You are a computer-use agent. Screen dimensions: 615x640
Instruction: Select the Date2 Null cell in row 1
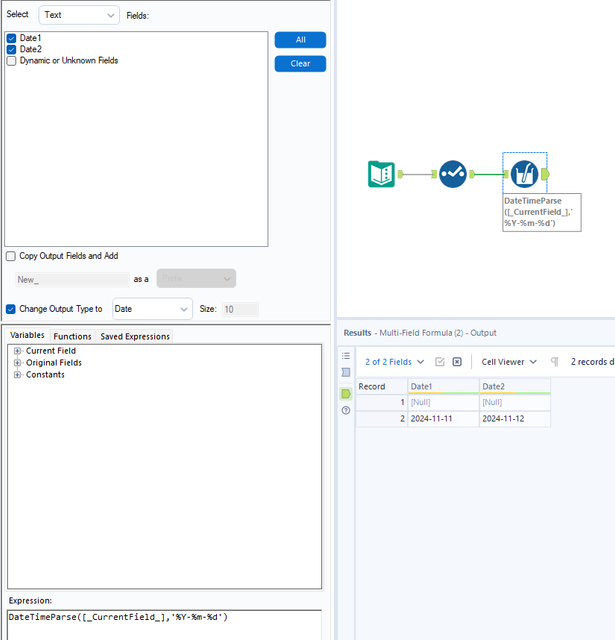click(x=515, y=402)
